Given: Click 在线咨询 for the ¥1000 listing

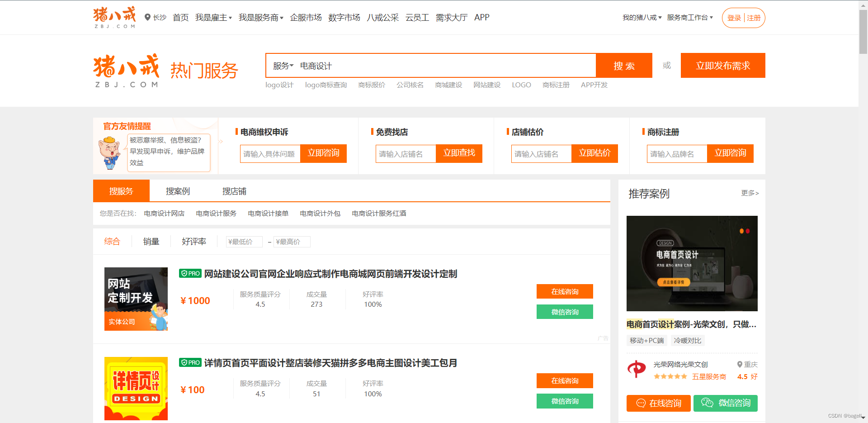Looking at the screenshot, I should point(565,291).
